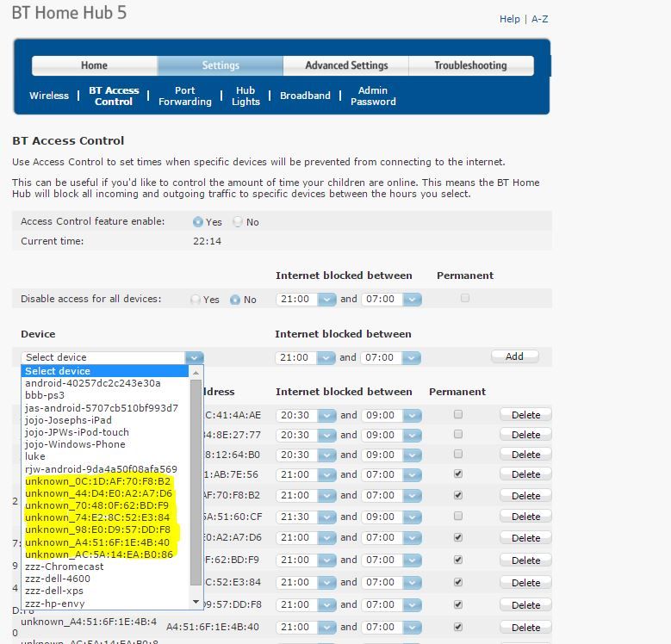Tick Permanent checkbox for all devices
The image size is (671, 644).
(465, 298)
